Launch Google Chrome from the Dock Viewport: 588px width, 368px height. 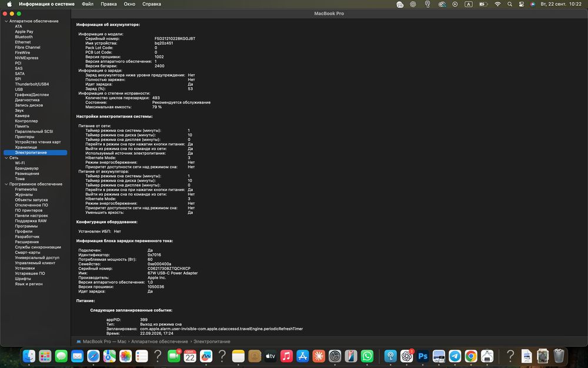pyautogui.click(x=471, y=356)
